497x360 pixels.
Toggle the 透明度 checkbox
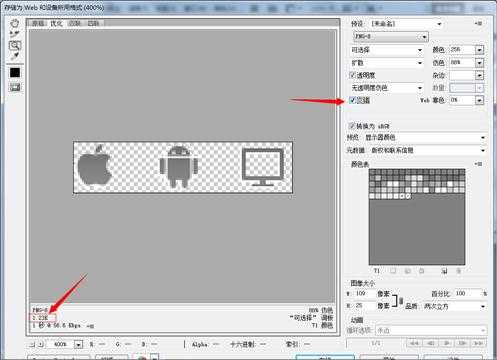352,75
